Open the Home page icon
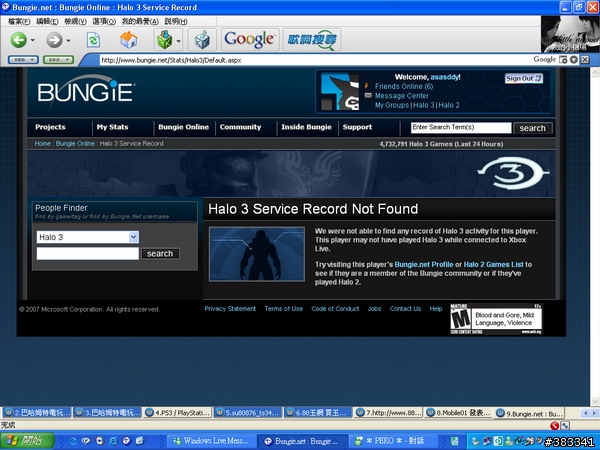 pos(129,39)
